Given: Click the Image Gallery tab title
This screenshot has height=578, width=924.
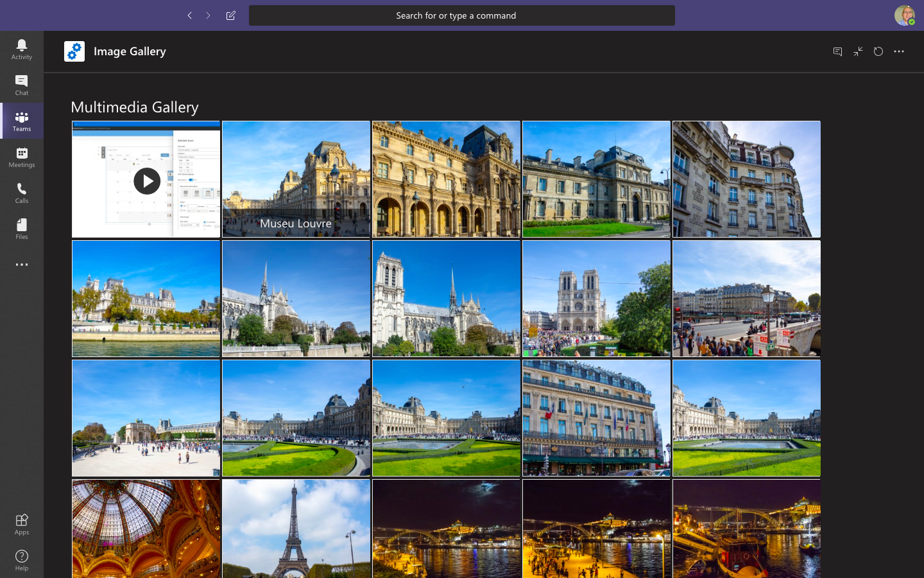Looking at the screenshot, I should [x=130, y=51].
